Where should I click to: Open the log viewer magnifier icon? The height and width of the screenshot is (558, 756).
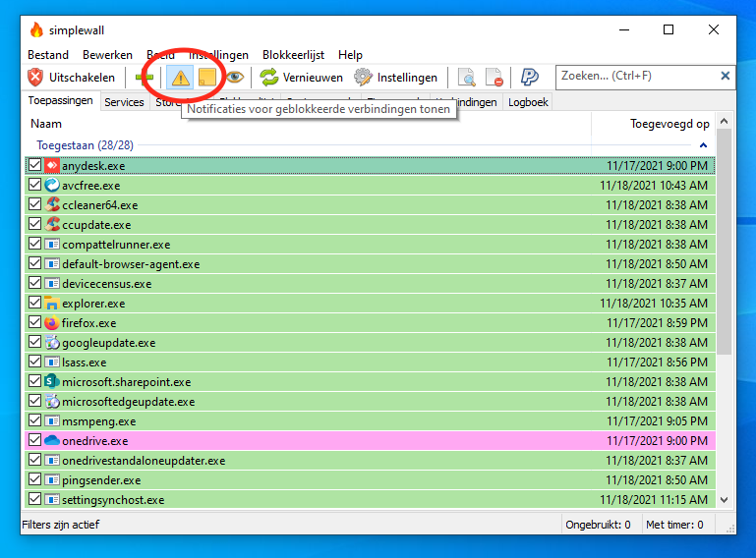[467, 78]
